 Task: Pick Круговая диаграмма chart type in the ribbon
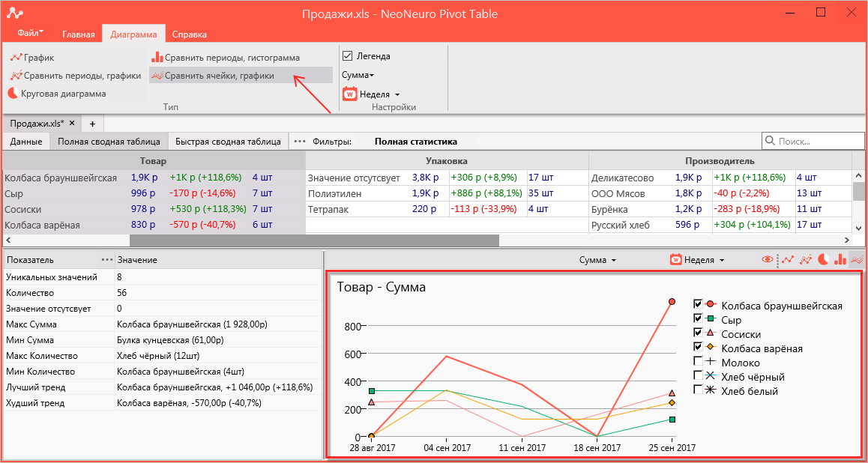56,94
